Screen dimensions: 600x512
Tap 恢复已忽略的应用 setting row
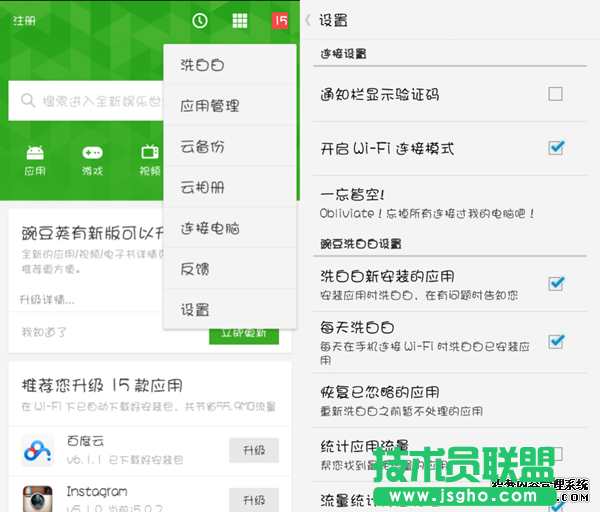tap(450, 401)
